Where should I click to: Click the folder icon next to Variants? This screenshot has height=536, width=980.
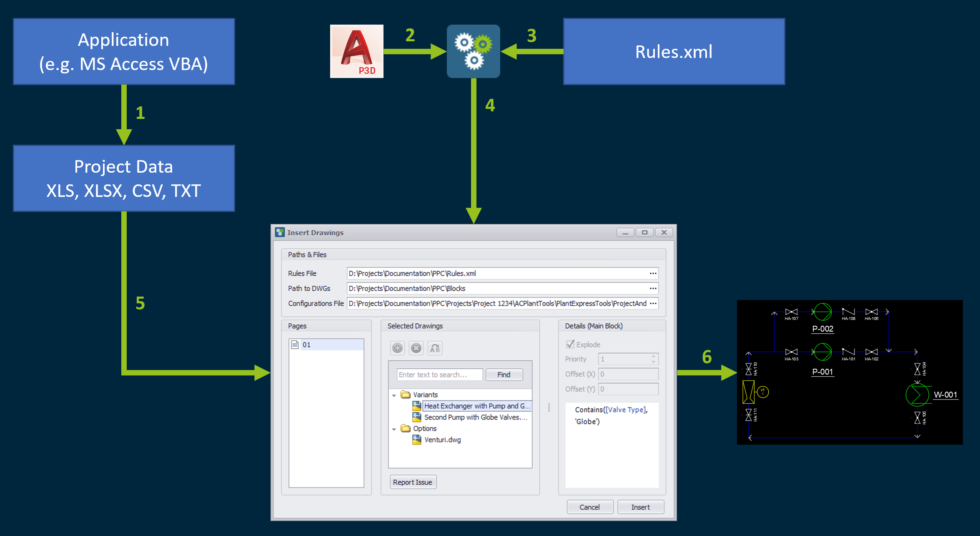[x=406, y=395]
